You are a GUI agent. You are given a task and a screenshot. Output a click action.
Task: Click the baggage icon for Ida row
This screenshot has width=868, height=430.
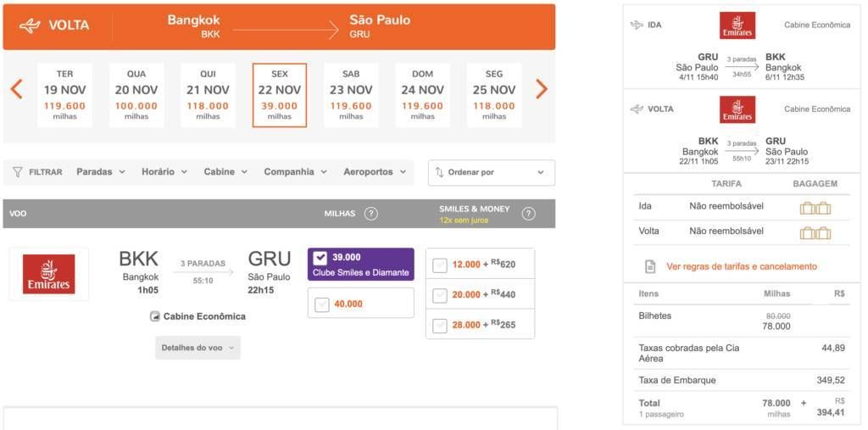click(815, 208)
